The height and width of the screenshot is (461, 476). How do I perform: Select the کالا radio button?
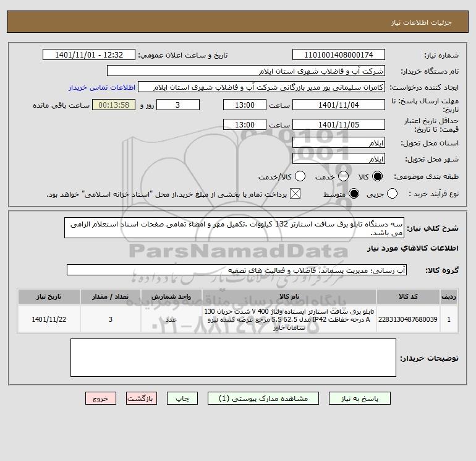pyautogui.click(x=377, y=176)
